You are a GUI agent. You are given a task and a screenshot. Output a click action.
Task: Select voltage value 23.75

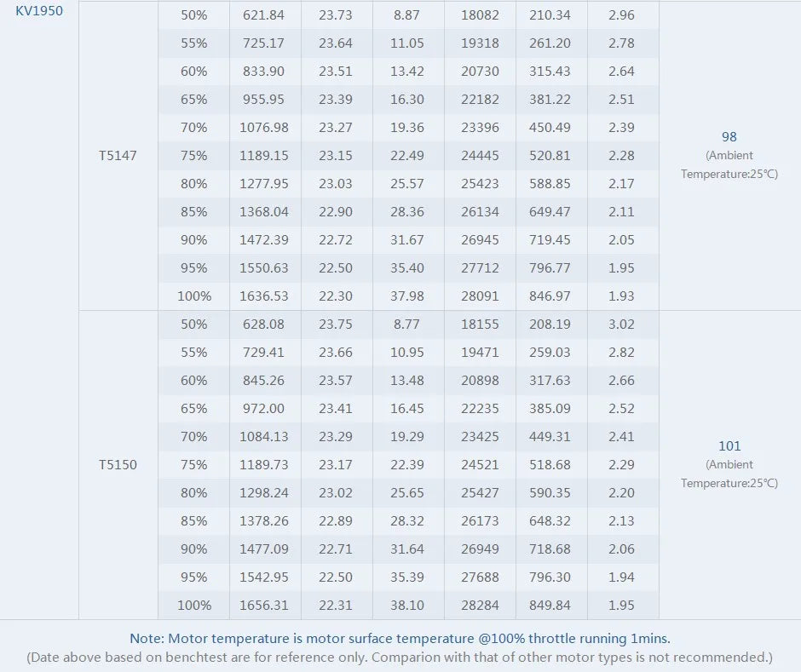(336, 325)
